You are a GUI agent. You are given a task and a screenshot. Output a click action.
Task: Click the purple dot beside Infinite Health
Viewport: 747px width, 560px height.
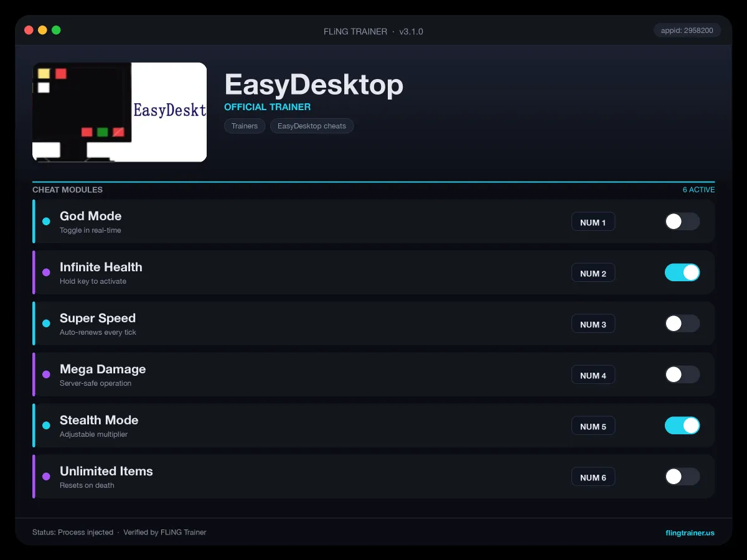tap(46, 273)
